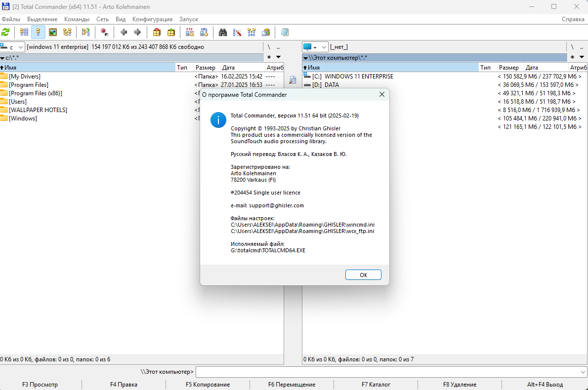Sort left panel by Дата column header
Image resolution: width=588 pixels, height=390 pixels.
click(x=243, y=68)
